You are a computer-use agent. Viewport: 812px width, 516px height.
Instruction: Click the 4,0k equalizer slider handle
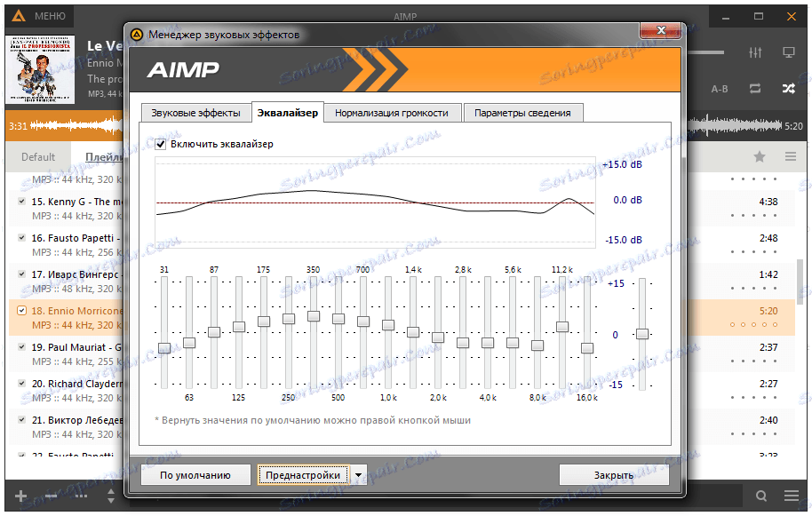pos(488,343)
